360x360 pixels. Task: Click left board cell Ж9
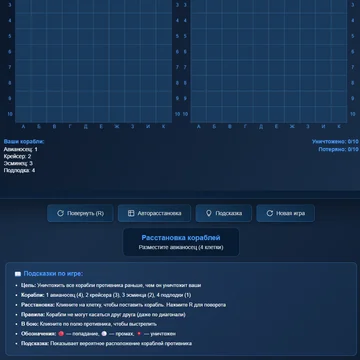(x=117, y=99)
